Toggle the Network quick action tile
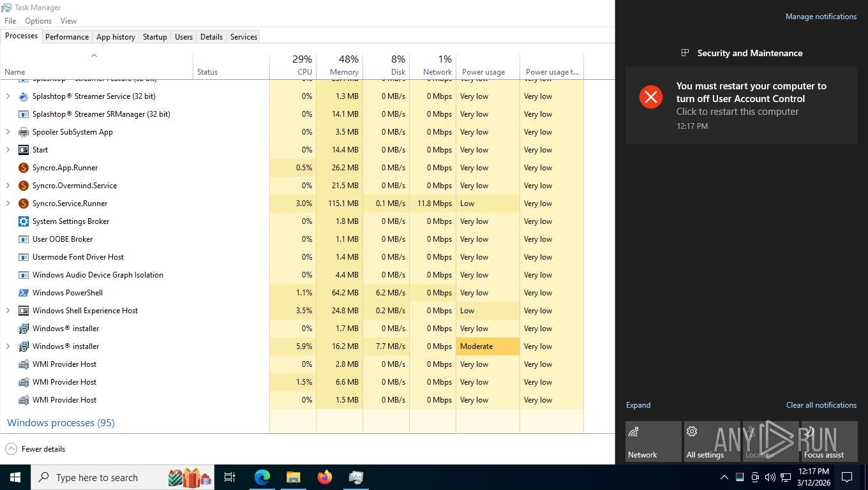The height and width of the screenshot is (490, 868). [654, 442]
